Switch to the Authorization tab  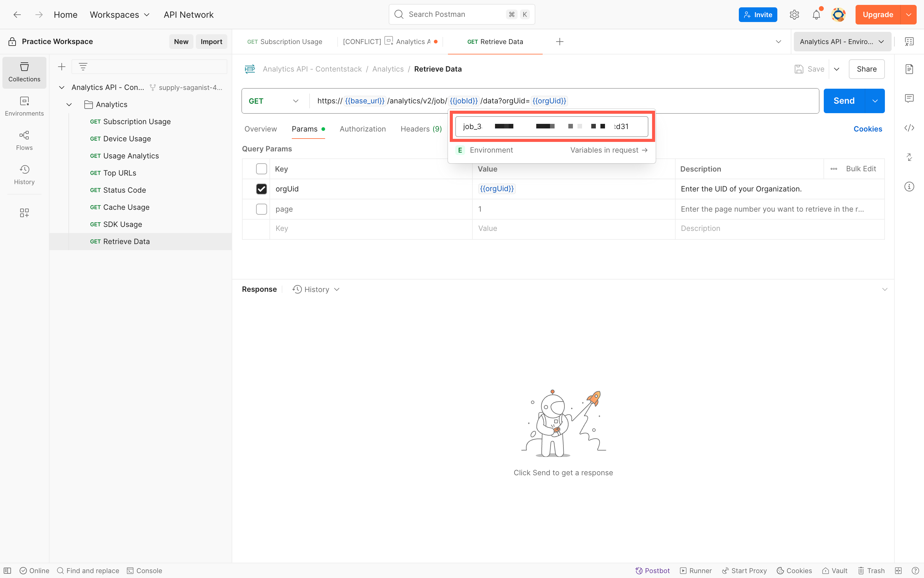tap(362, 129)
